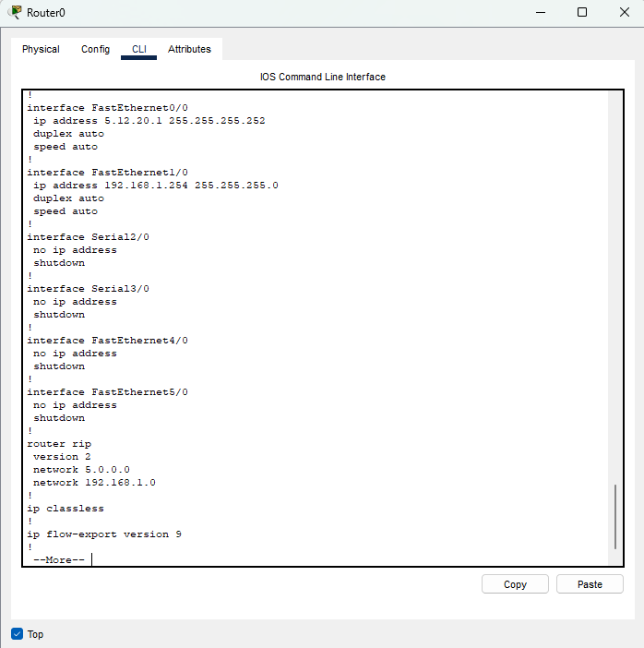Open the Config tab
Image resolution: width=644 pixels, height=648 pixels.
tap(95, 49)
